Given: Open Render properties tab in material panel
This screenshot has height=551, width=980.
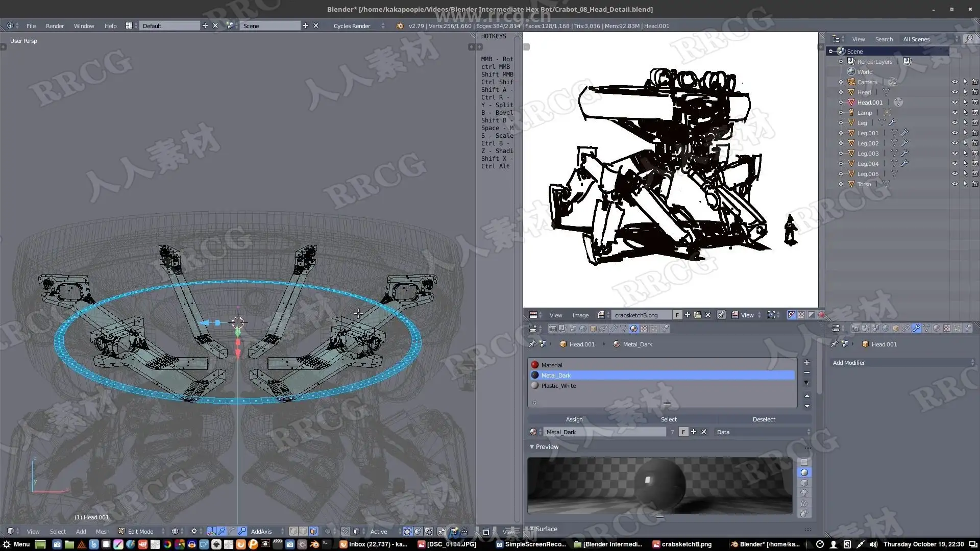Looking at the screenshot, I should tap(552, 329).
